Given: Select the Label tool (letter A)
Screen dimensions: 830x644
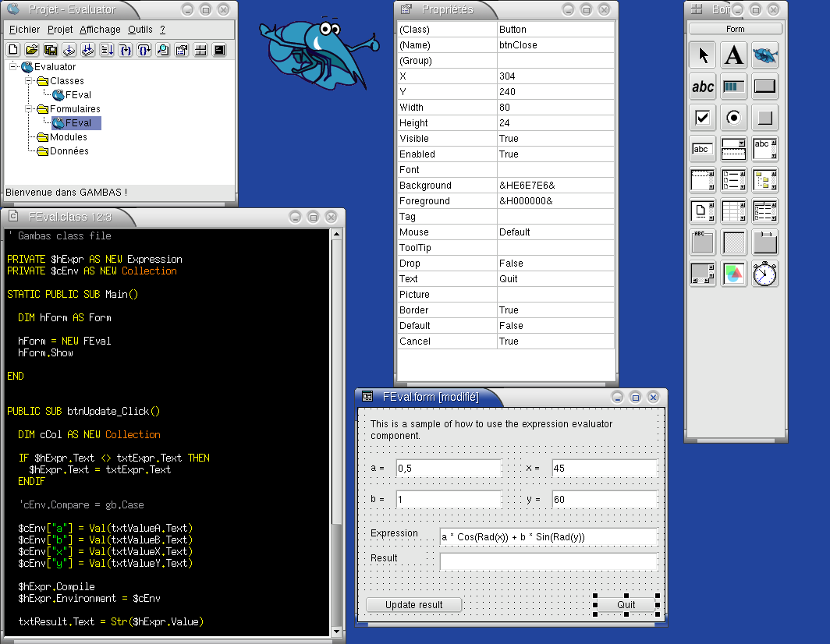Looking at the screenshot, I should click(733, 55).
